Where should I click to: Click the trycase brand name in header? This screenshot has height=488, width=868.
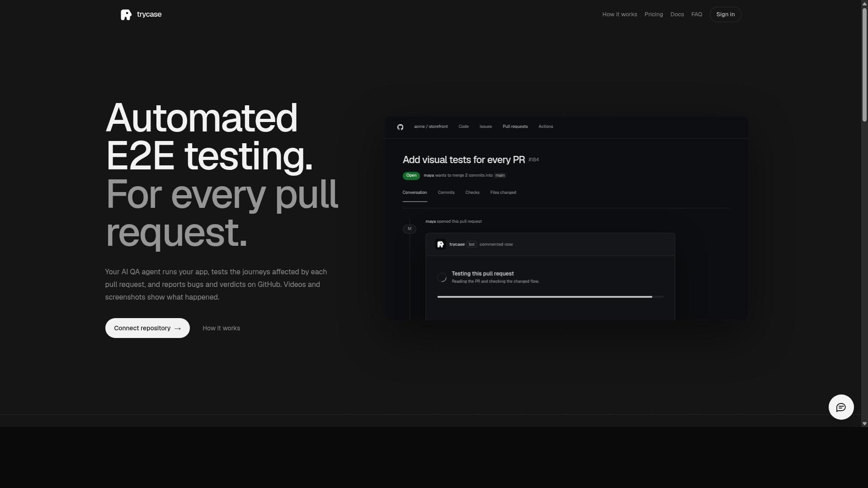[149, 14]
